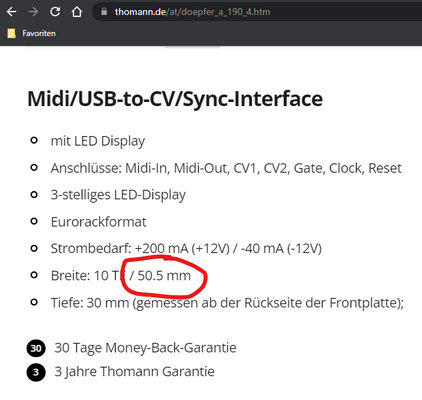Click the Anschlüsse connections list line
Screen dimensions: 422x400
226,168
